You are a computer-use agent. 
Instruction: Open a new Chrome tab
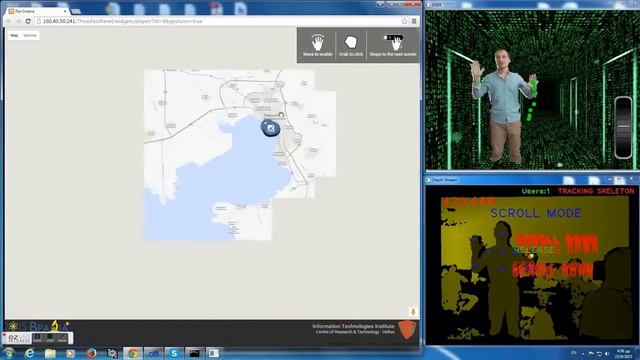76,11
